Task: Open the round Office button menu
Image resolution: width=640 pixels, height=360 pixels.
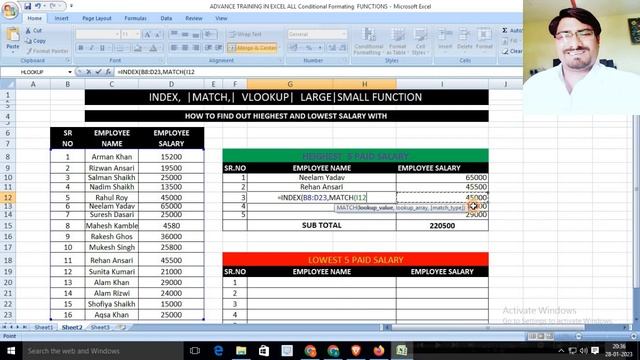Action: (x=9, y=11)
